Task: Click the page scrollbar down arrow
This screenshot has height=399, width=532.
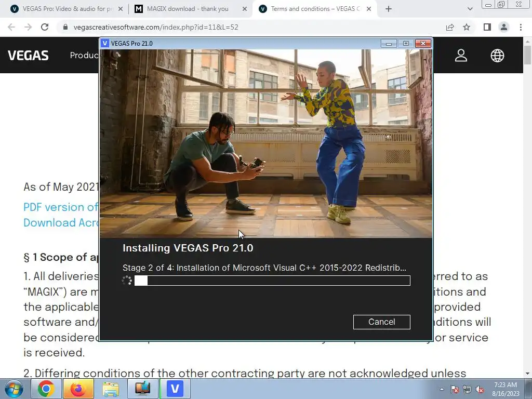Action: 528,373
